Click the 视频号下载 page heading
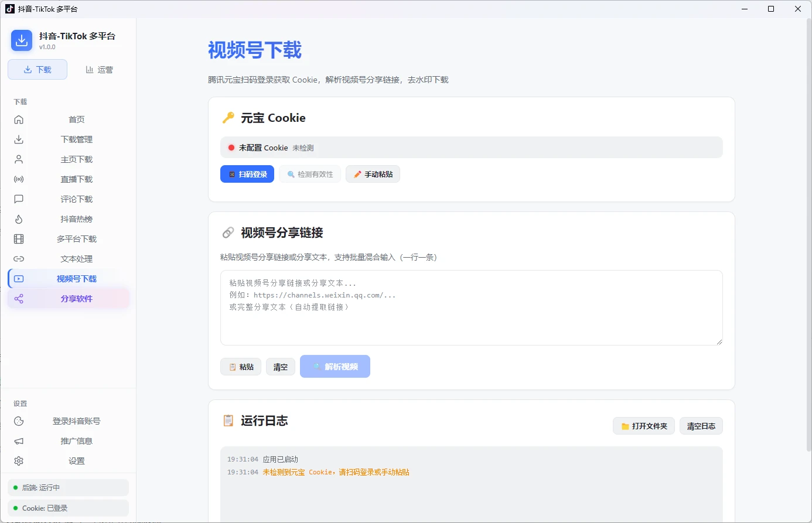Screen dimensions: 812x523 coord(255,50)
